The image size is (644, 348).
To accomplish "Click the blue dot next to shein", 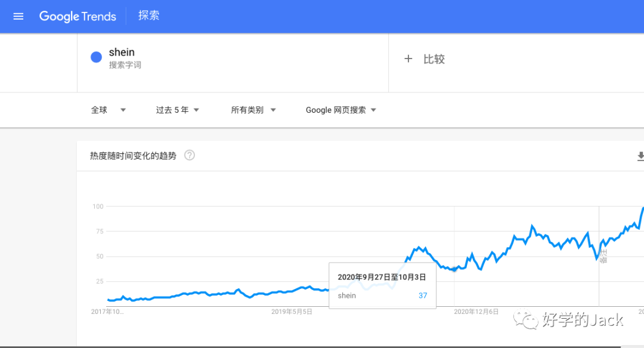I will click(95, 57).
